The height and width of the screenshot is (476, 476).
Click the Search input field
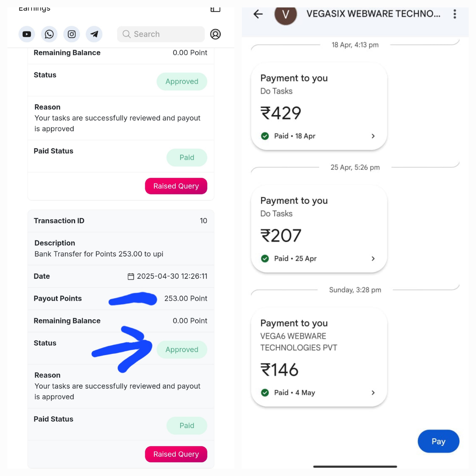(x=161, y=34)
